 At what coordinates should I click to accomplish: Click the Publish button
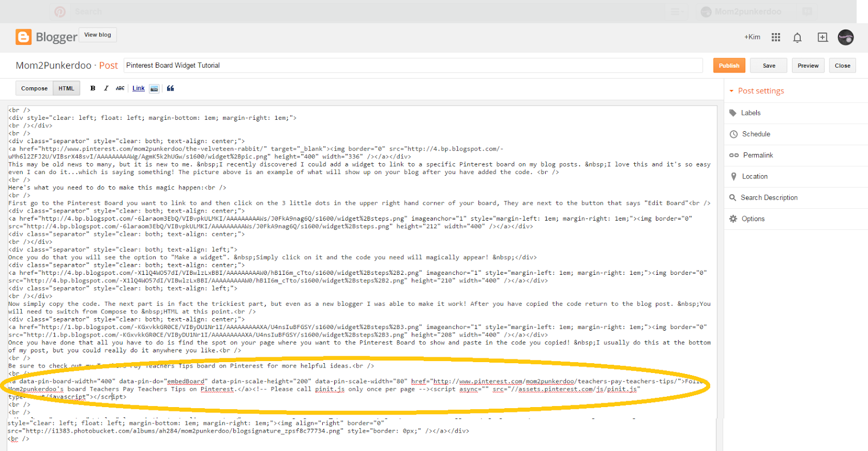[x=729, y=66]
